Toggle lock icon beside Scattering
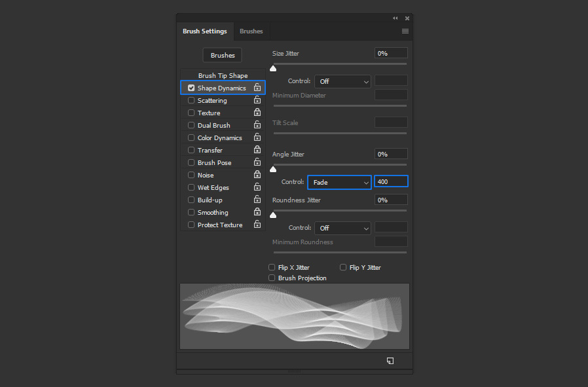 coord(257,100)
